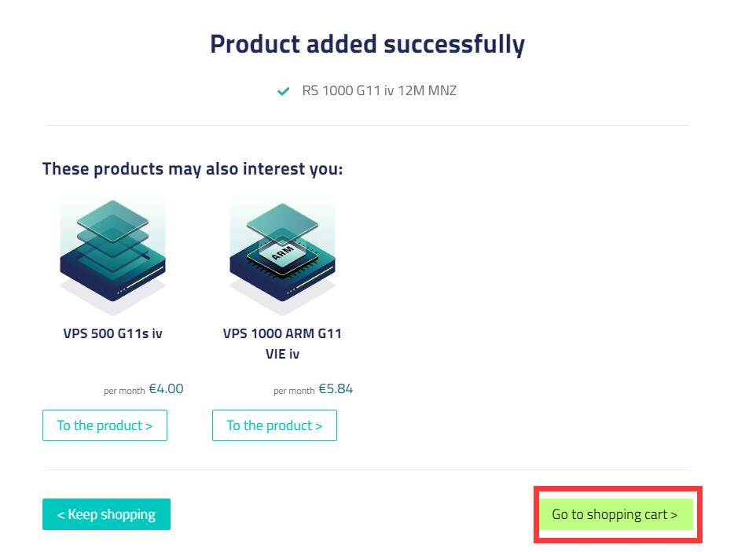The width and height of the screenshot is (756, 552).
Task: Click the €5.84 price
Action: click(x=336, y=388)
